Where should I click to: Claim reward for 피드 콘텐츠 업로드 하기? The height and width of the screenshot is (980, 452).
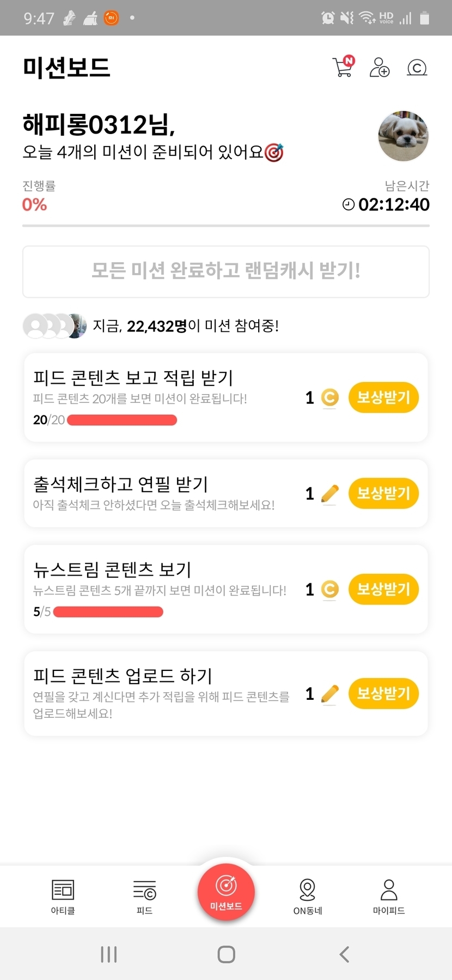383,693
